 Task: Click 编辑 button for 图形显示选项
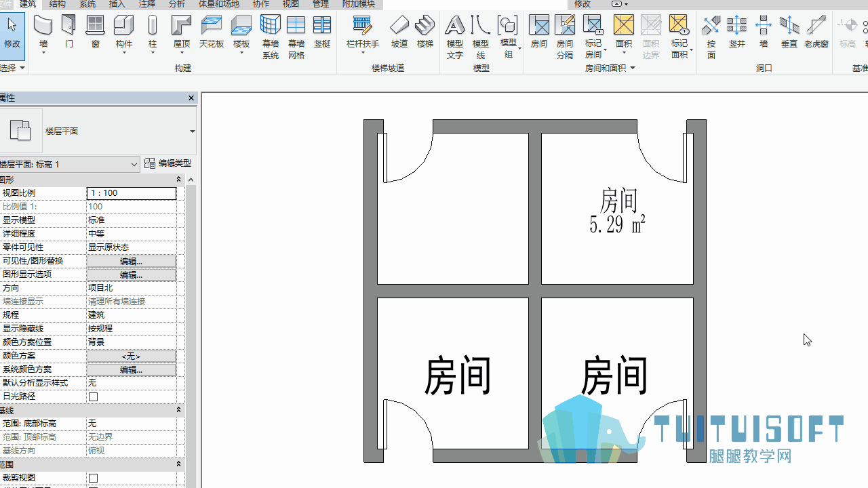coord(132,274)
